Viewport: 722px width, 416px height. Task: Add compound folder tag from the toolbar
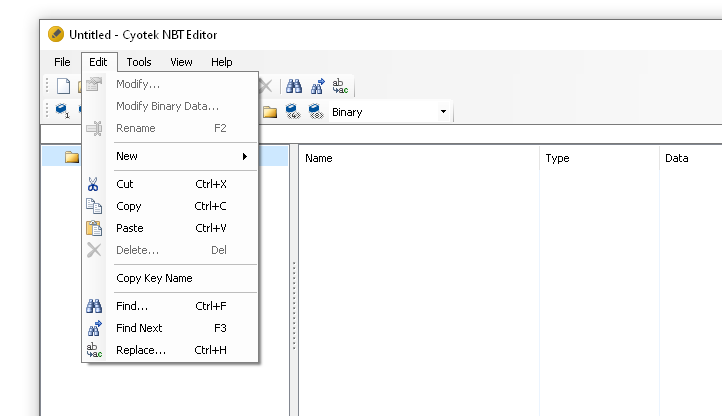click(270, 111)
